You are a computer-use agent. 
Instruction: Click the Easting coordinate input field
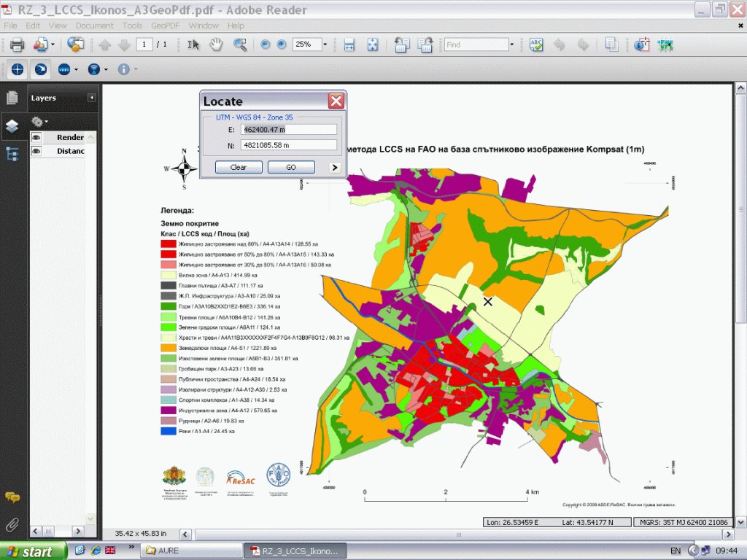(x=290, y=129)
